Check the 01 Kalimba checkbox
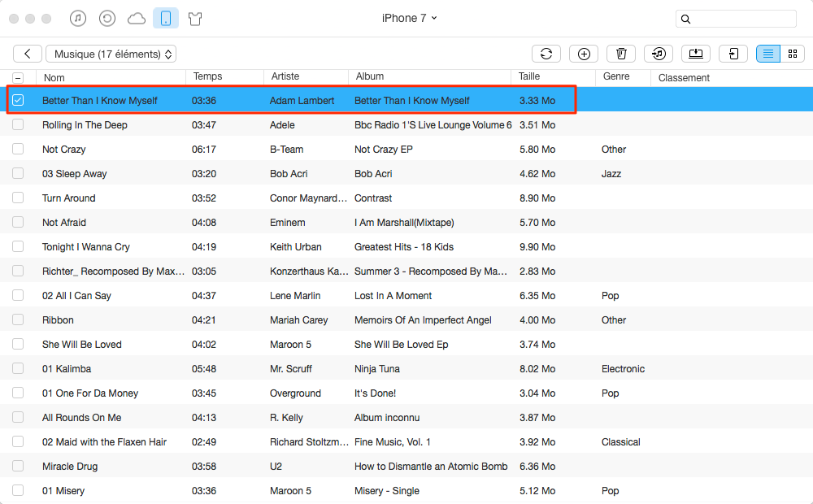This screenshot has width=813, height=504. (x=18, y=368)
